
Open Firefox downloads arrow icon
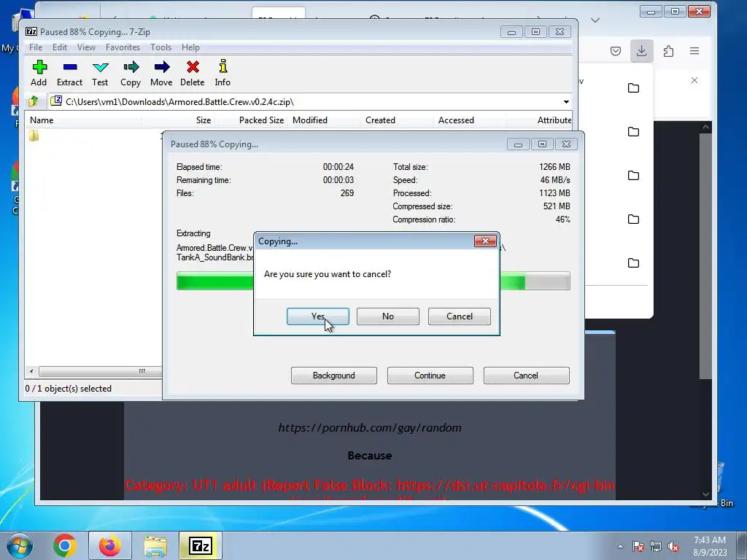[642, 51]
